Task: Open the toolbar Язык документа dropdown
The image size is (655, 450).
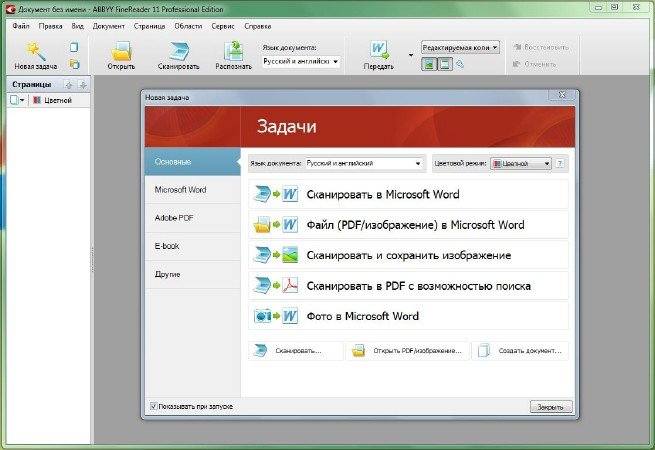Action: coord(301,61)
